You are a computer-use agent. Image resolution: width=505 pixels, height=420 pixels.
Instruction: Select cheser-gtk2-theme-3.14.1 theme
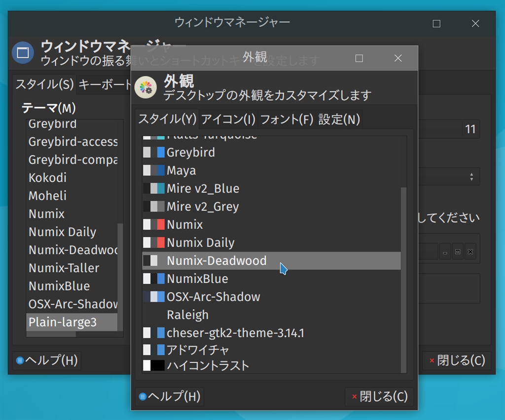tap(272, 333)
